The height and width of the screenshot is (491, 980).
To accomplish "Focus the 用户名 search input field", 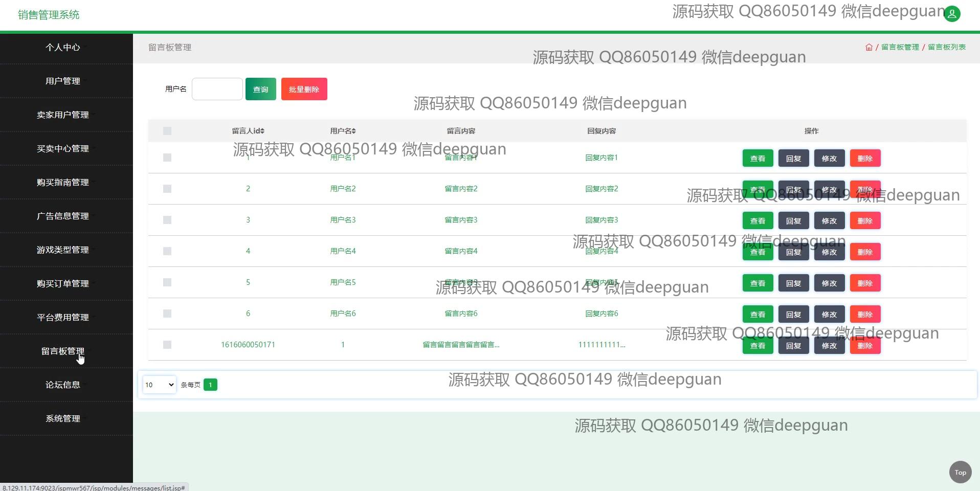I will (217, 89).
